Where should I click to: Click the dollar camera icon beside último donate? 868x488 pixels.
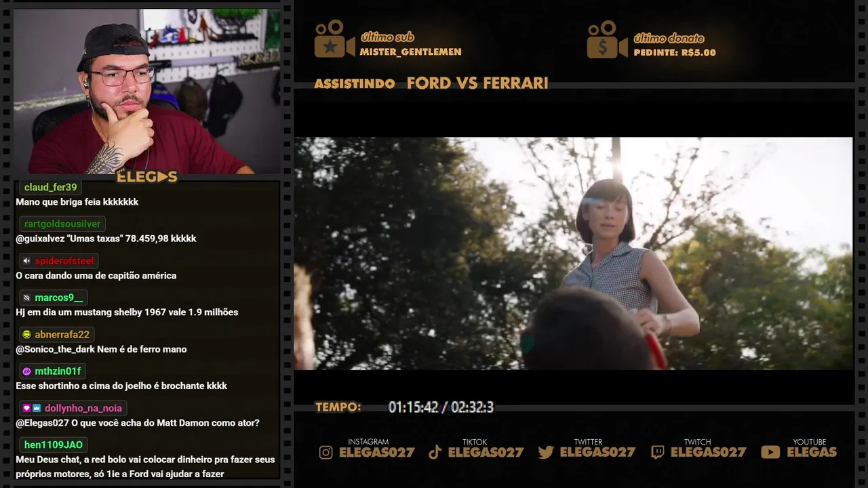click(x=607, y=39)
